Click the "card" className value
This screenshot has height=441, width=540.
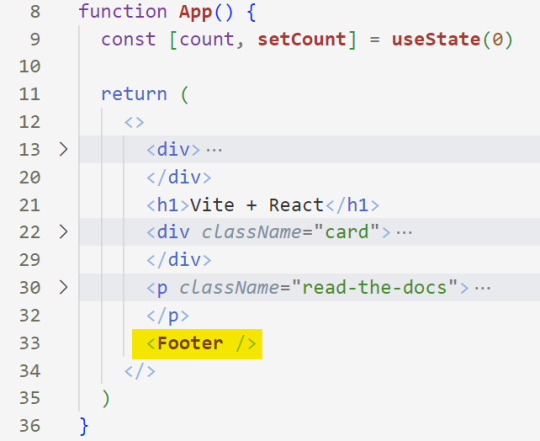[346, 232]
